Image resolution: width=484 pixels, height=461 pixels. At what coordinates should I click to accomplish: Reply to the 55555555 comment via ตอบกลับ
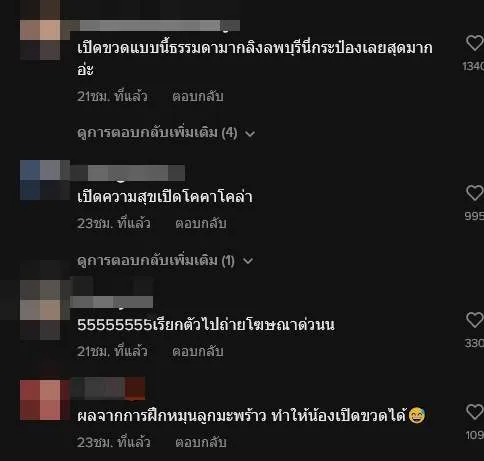(x=198, y=351)
